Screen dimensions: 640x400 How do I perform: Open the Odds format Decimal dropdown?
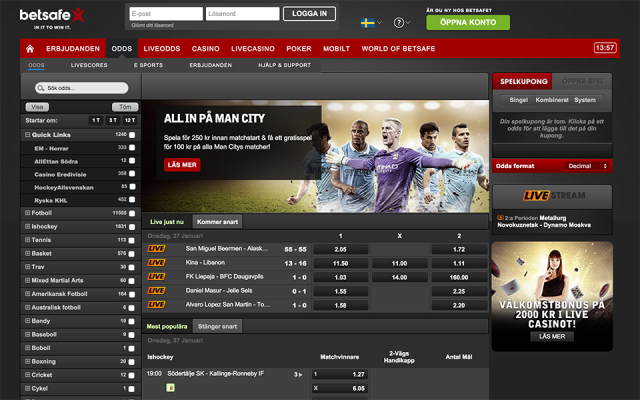(x=587, y=166)
